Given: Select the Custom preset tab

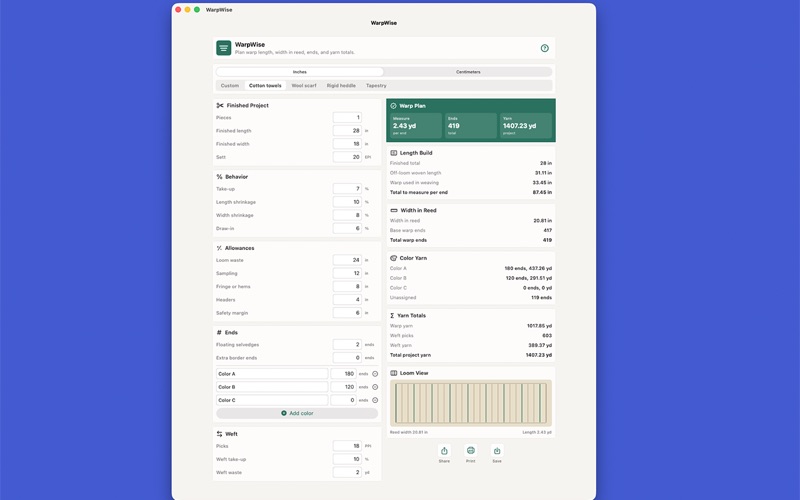Looking at the screenshot, I should (x=230, y=86).
